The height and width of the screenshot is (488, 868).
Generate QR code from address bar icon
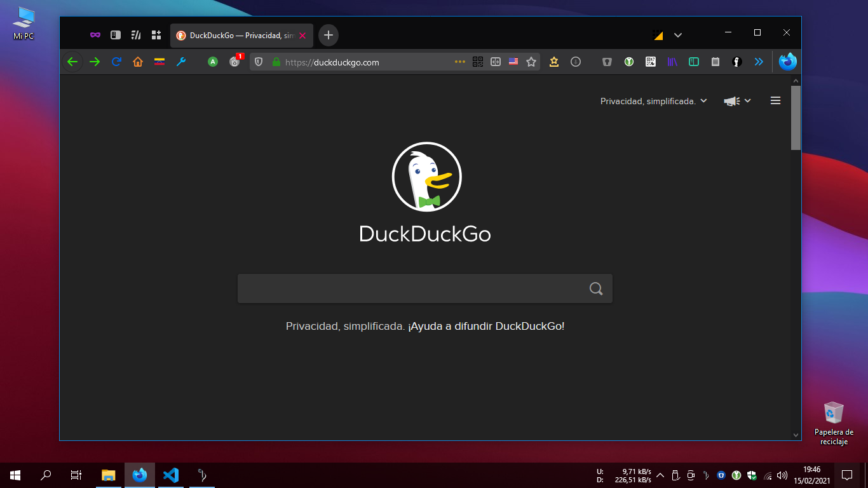pos(478,62)
